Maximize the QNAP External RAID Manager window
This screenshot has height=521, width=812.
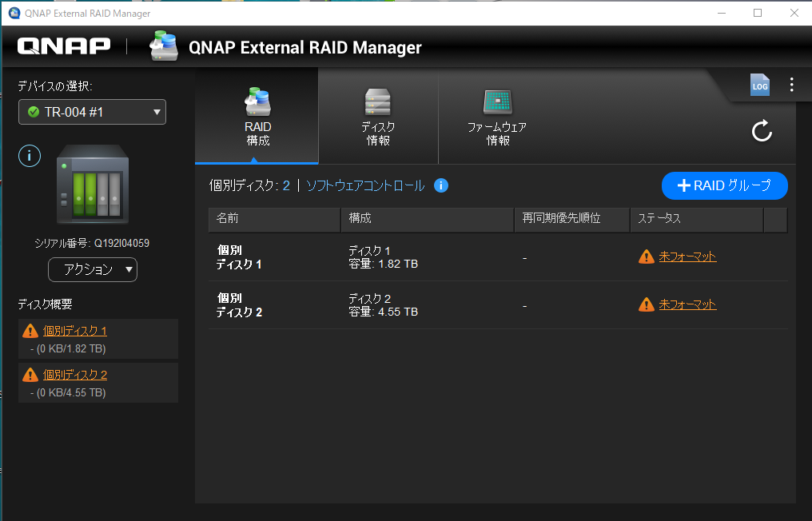pos(758,13)
